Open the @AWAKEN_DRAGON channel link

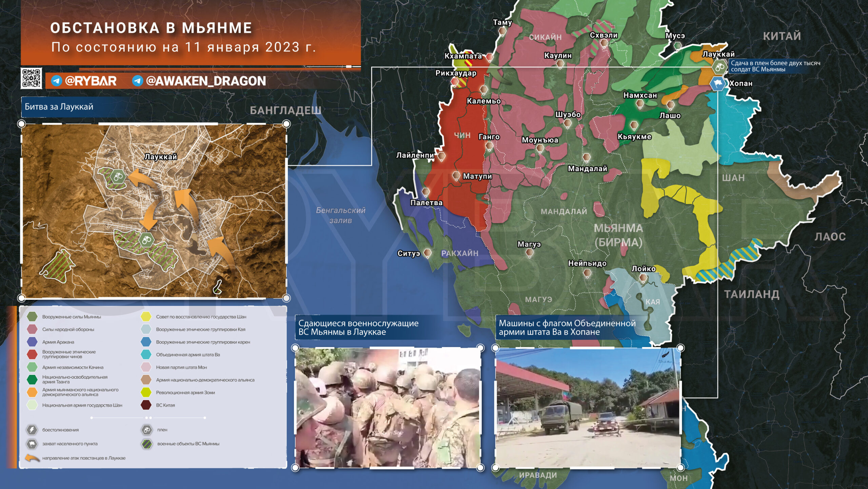tap(206, 81)
